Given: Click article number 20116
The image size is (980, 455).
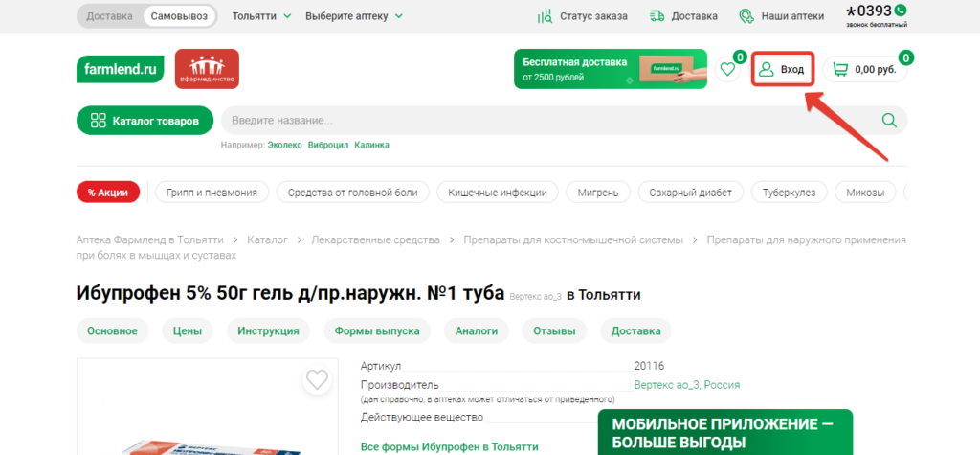Looking at the screenshot, I should pos(649,366).
